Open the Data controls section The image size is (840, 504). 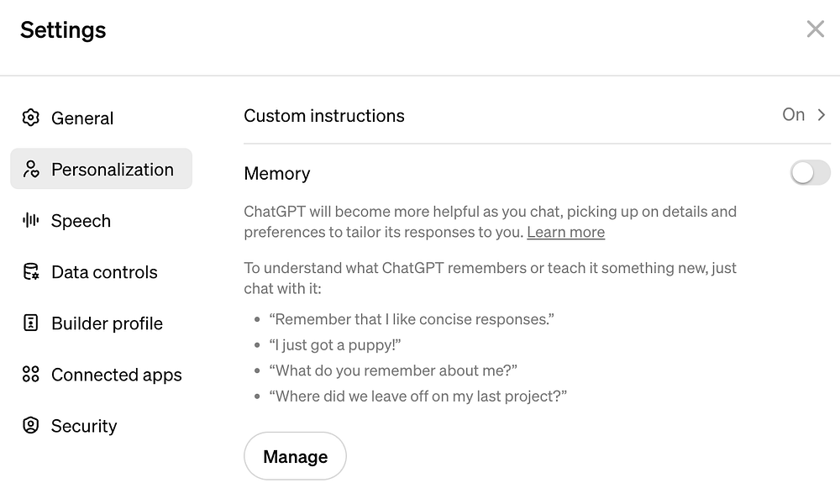tap(104, 272)
